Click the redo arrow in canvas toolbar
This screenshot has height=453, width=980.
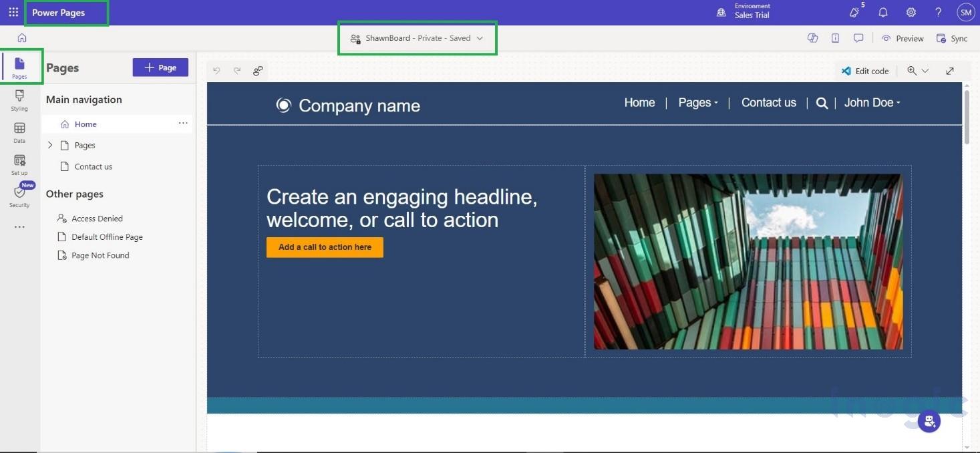[237, 71]
